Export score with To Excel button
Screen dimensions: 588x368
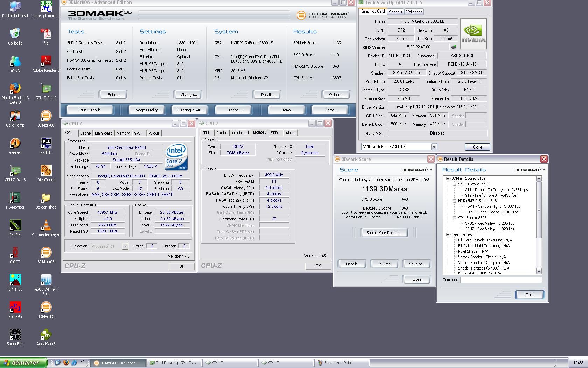384,264
